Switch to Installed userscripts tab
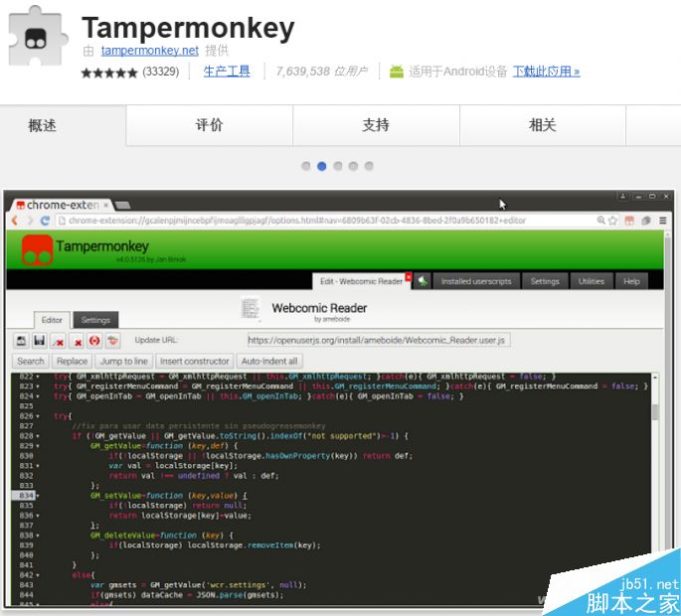This screenshot has width=681, height=616. 476,281
